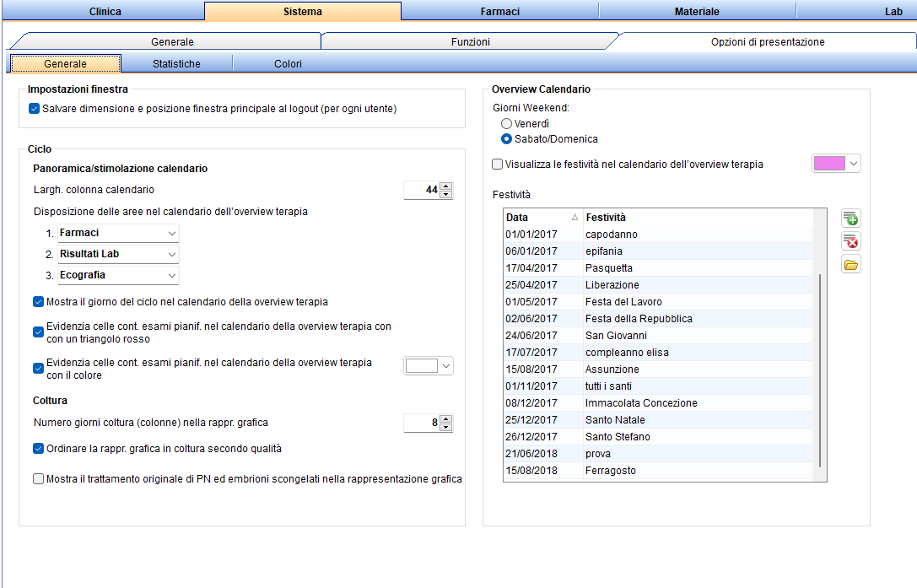Select the Festa del Lavoro row
This screenshot has width=917, height=588.
click(x=658, y=302)
